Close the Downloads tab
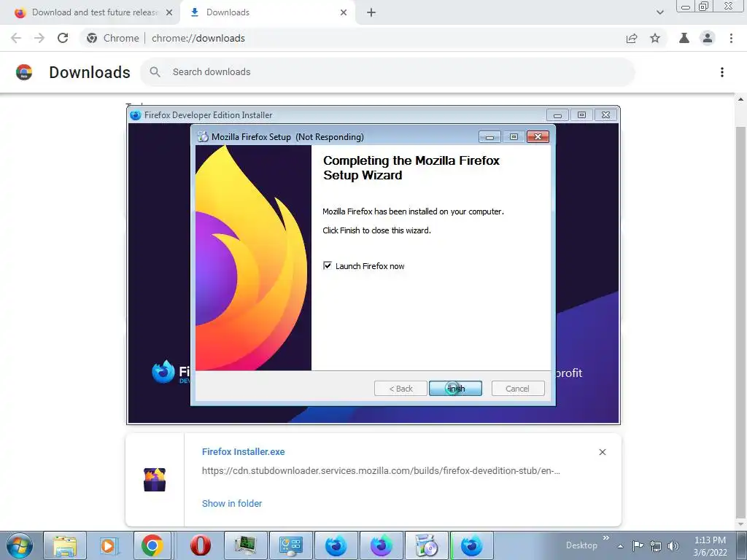The height and width of the screenshot is (560, 747). click(x=344, y=12)
